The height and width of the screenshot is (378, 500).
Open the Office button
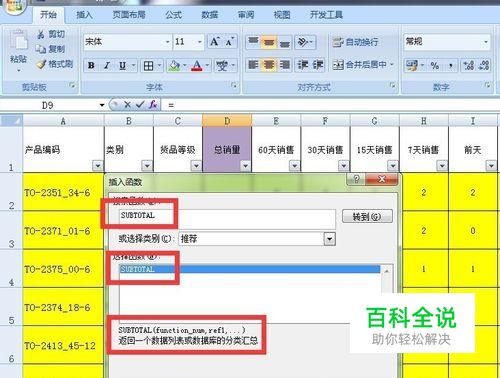[14, 6]
